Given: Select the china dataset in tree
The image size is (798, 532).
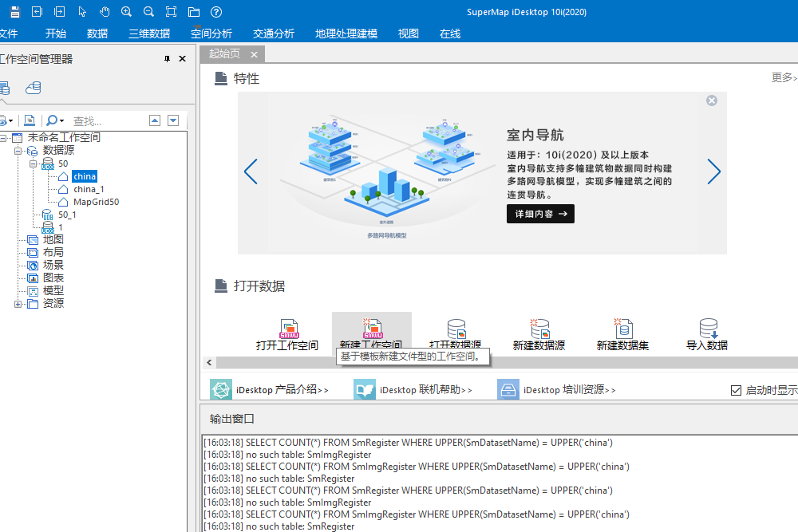Looking at the screenshot, I should pyautogui.click(x=85, y=176).
